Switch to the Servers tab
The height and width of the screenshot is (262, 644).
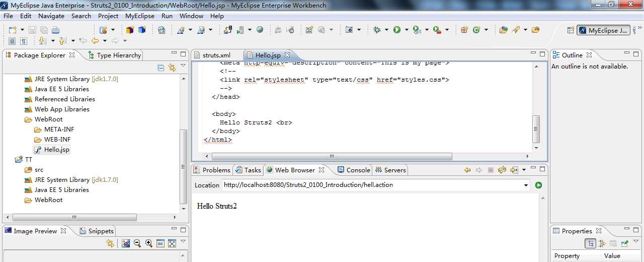pos(390,170)
